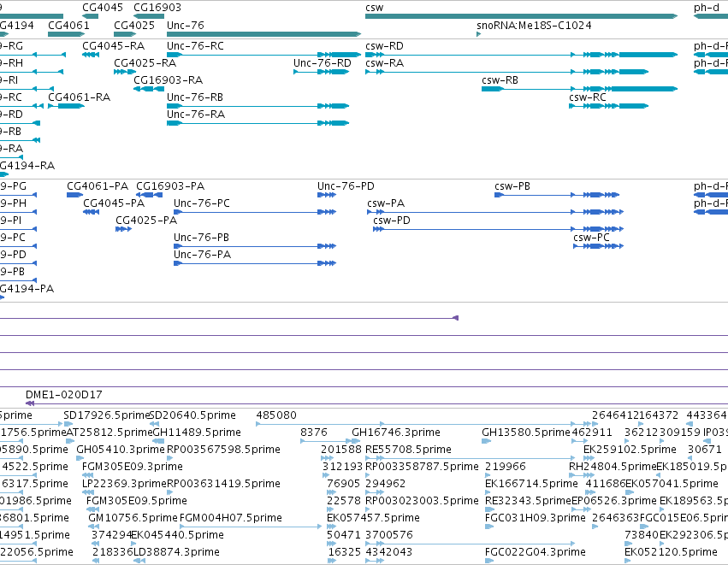Select the csw-RB transcript label
The height and width of the screenshot is (565, 728).
click(x=500, y=80)
